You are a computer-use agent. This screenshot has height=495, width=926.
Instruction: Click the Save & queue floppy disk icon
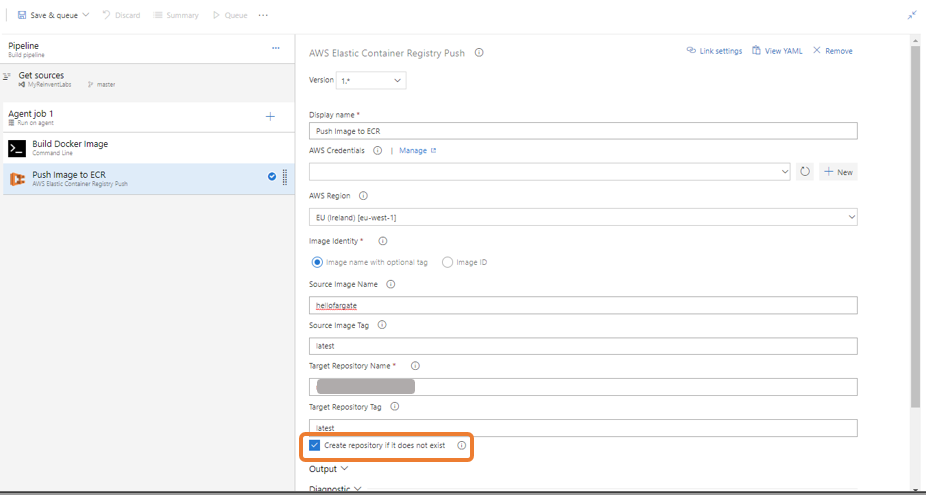pos(22,15)
